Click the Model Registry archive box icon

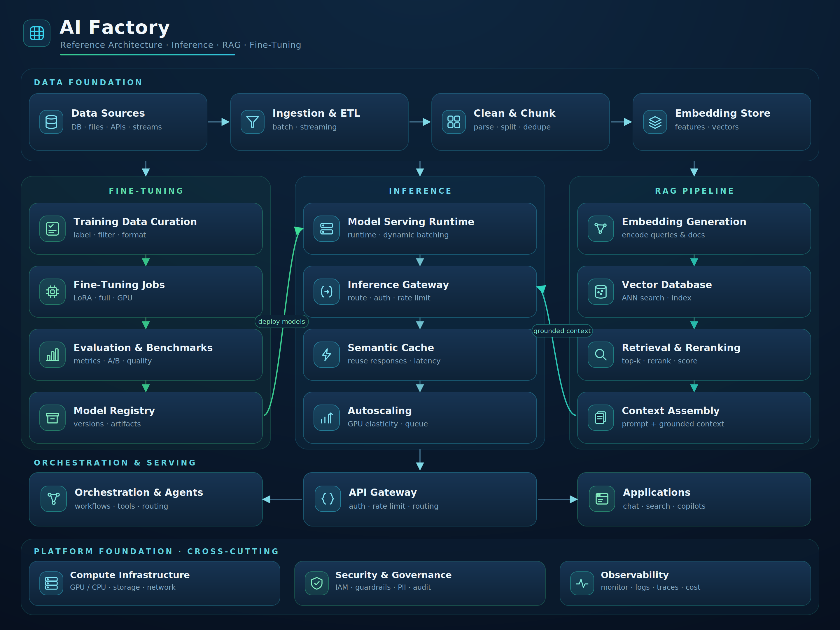point(52,418)
